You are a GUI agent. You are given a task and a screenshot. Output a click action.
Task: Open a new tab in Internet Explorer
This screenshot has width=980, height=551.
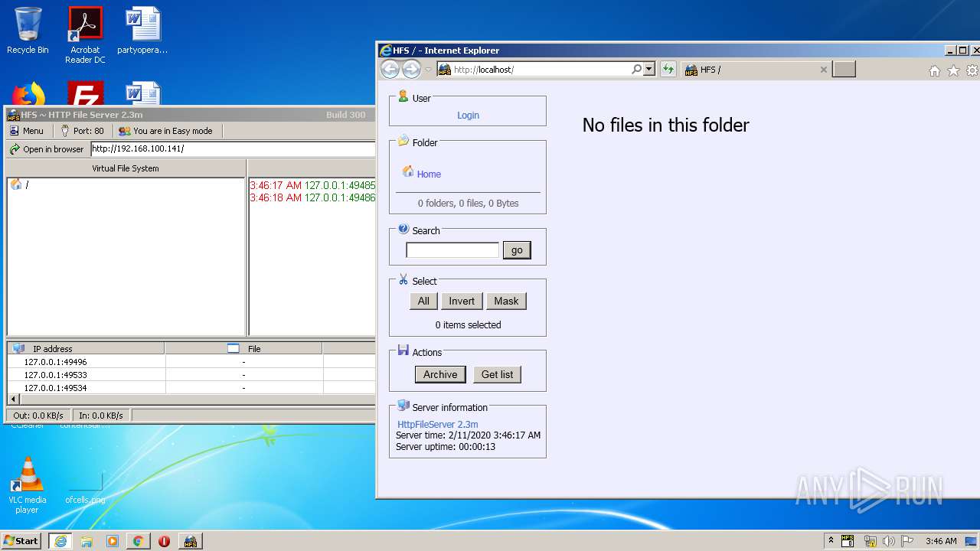[x=844, y=70]
